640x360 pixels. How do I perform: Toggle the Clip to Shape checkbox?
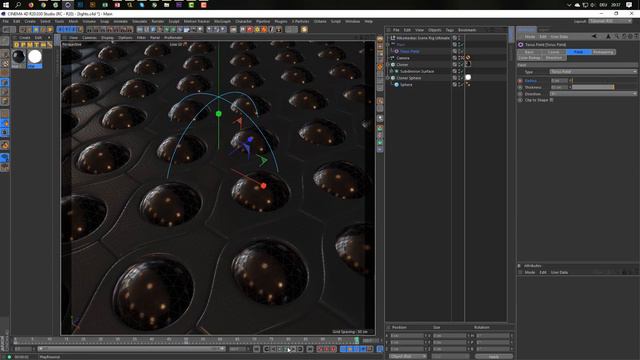tap(551, 100)
